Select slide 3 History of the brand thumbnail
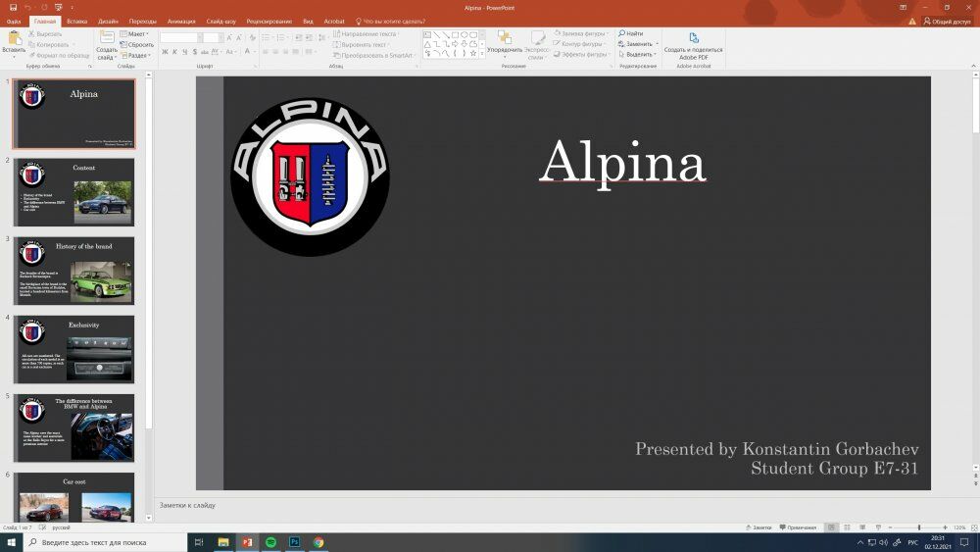This screenshot has height=552, width=980. click(x=73, y=271)
